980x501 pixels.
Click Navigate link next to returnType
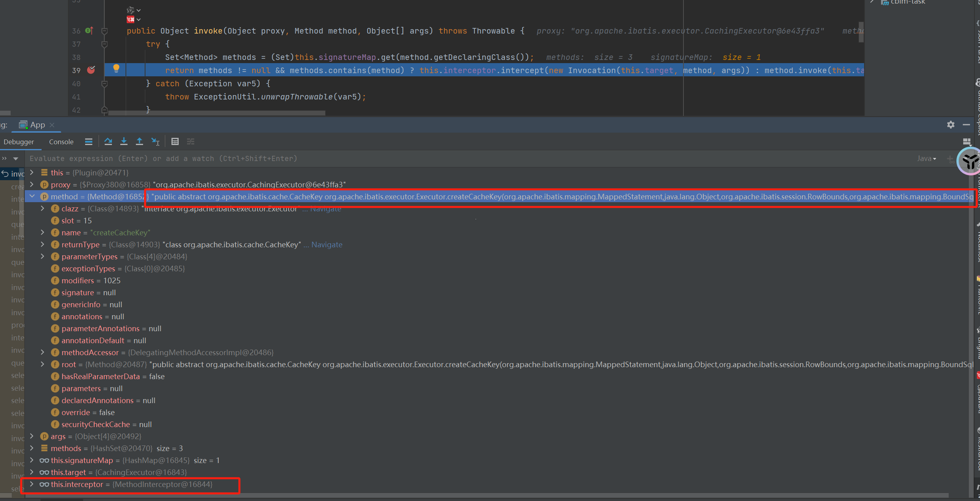(327, 245)
